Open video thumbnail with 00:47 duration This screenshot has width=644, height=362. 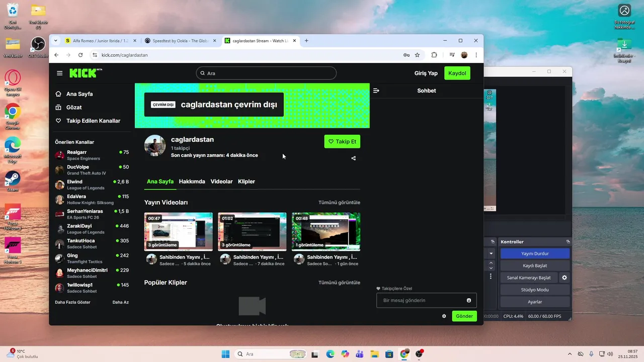pyautogui.click(x=179, y=232)
